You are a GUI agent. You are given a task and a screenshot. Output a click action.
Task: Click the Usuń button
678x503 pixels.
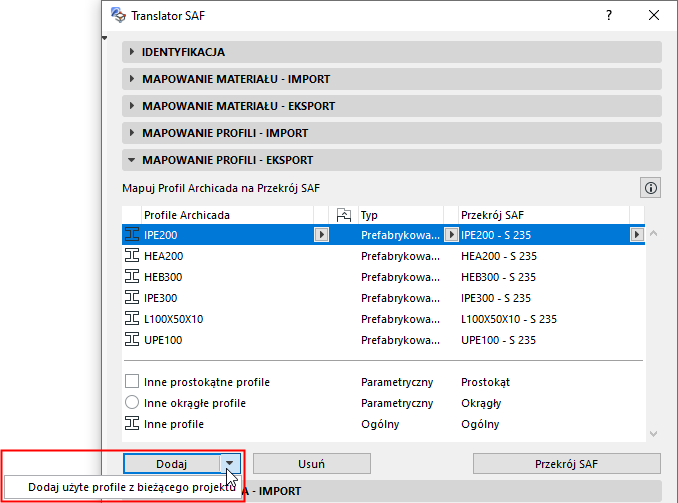pos(311,464)
